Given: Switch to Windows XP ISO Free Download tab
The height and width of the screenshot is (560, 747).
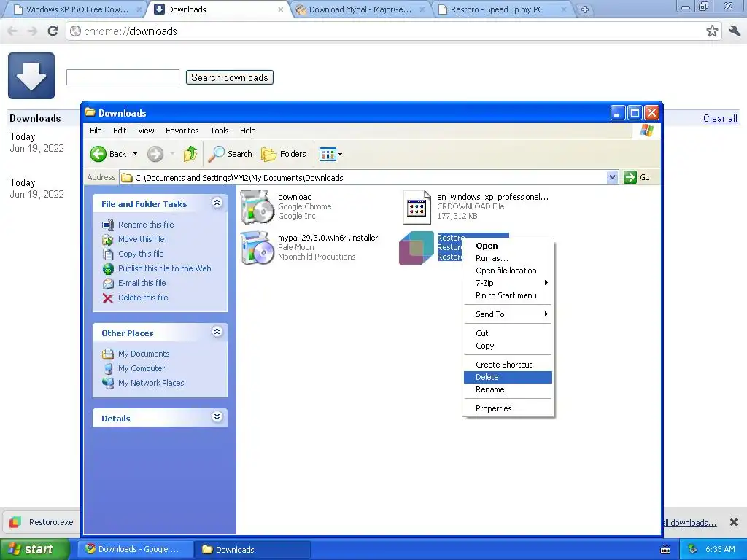Looking at the screenshot, I should coord(76,9).
